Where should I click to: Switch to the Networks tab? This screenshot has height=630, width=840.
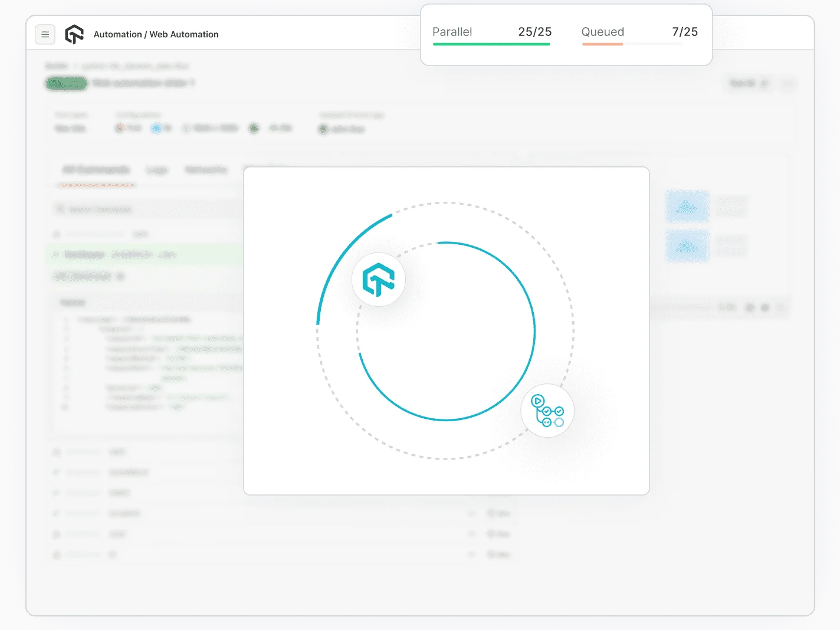tap(206, 170)
